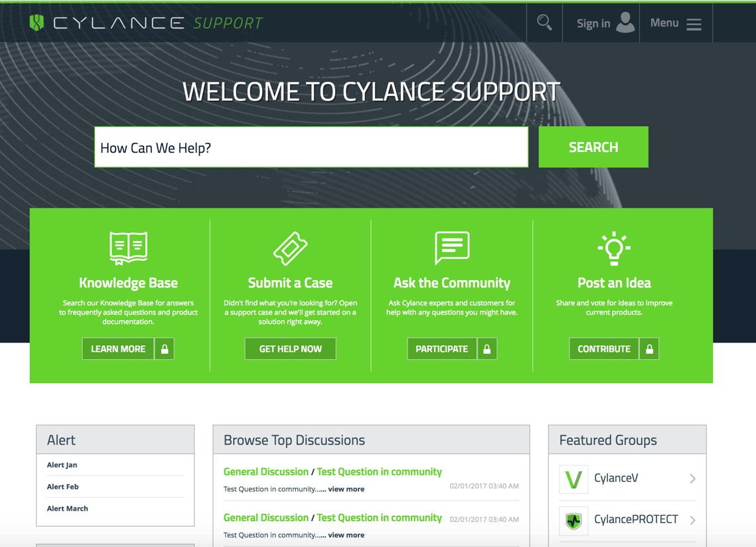Click the user avatar icon beside Sign in
The image size is (756, 547).
[x=625, y=23]
